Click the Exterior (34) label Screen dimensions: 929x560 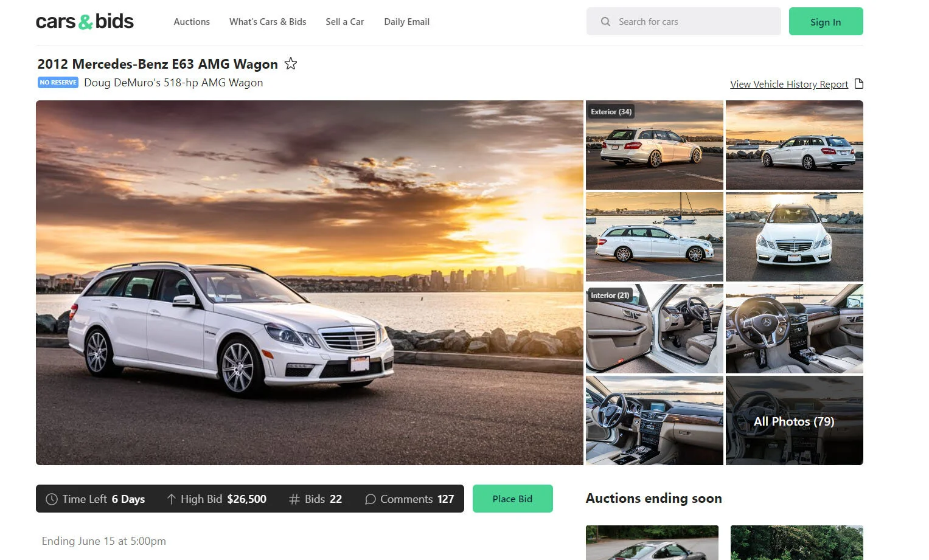611,112
